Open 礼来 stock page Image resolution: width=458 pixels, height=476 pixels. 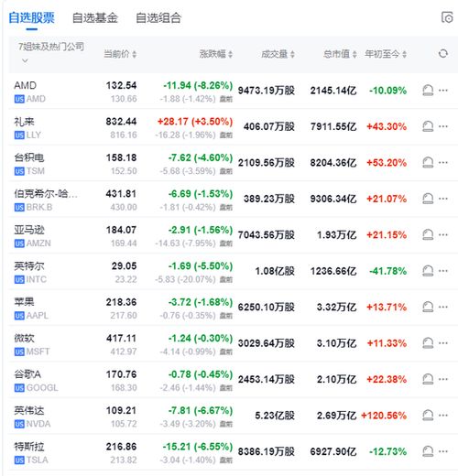[x=24, y=122]
